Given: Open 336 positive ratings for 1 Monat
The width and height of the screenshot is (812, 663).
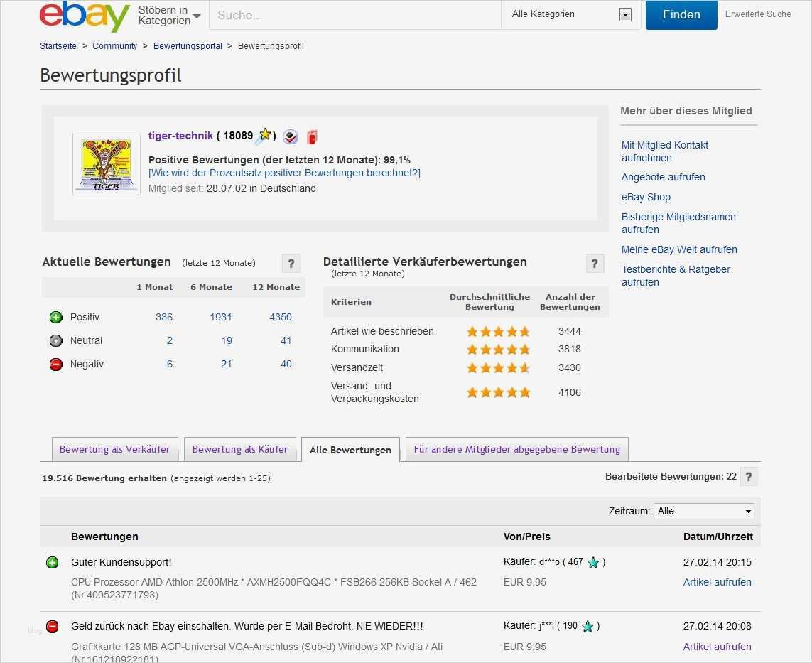Looking at the screenshot, I should pyautogui.click(x=163, y=317).
